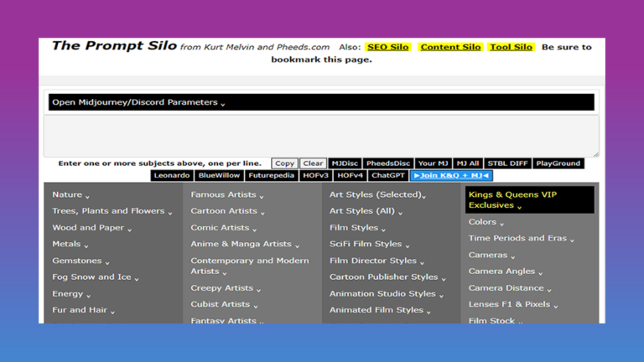The height and width of the screenshot is (362, 644).
Task: Click The Prompt Silo title
Action: 114,45
